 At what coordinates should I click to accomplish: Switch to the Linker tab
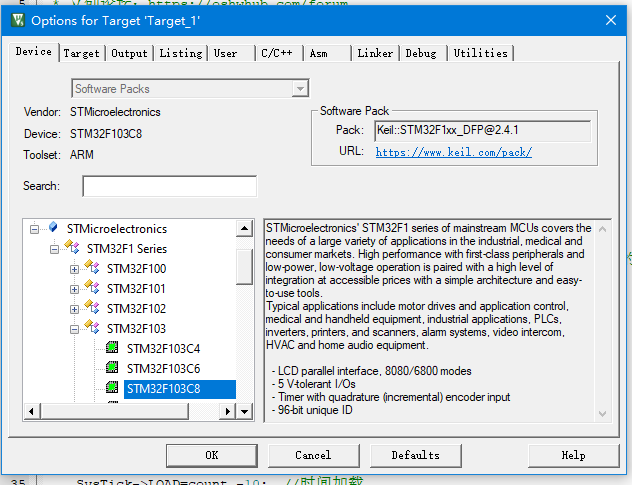[x=375, y=53]
